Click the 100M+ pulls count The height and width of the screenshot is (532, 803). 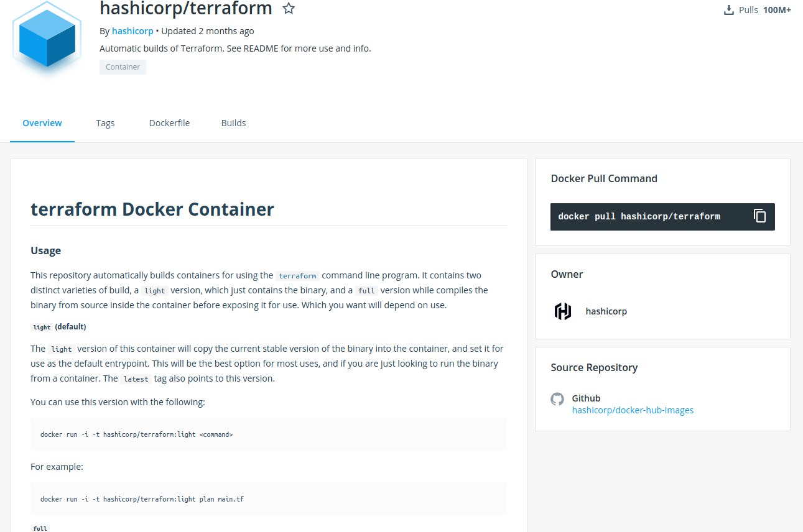point(777,10)
